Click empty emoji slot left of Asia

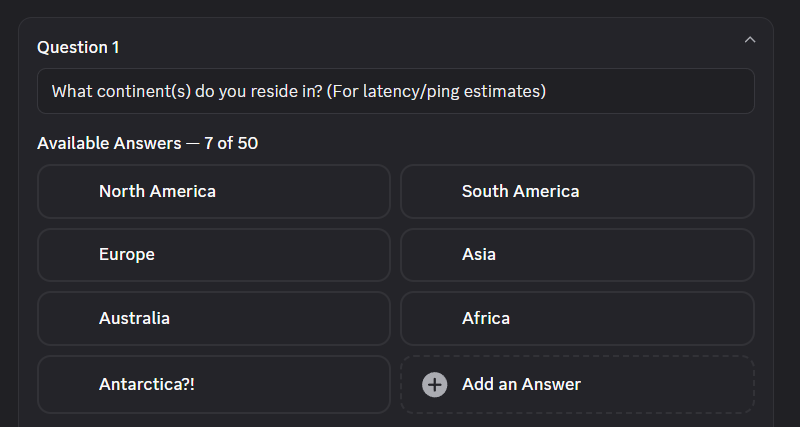433,255
